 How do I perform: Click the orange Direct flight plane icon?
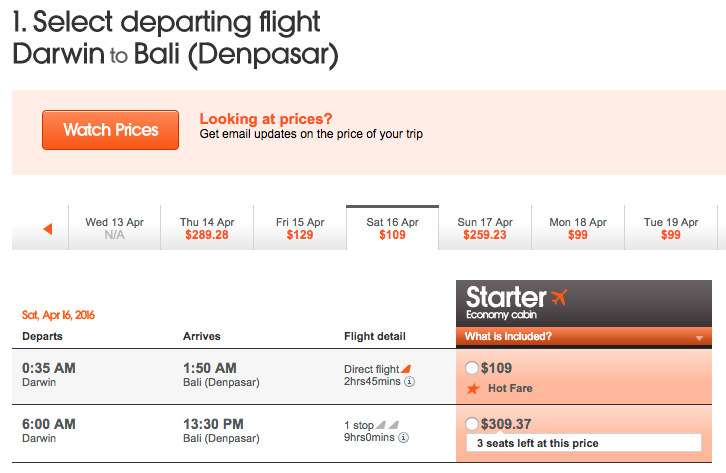tap(406, 369)
